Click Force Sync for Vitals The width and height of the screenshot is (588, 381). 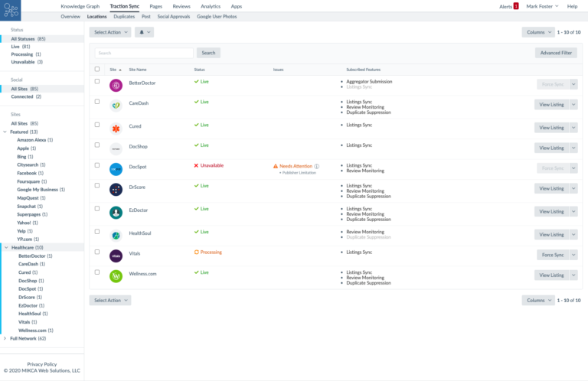click(553, 255)
